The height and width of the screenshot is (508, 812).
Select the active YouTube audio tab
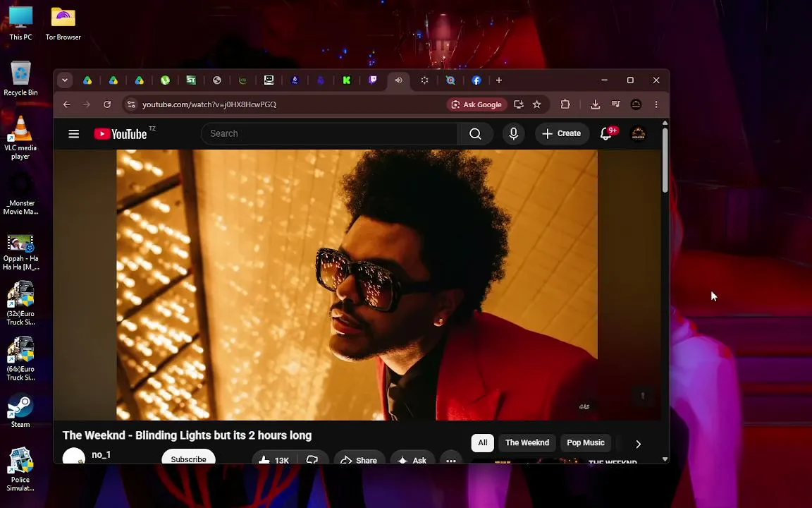pos(398,80)
